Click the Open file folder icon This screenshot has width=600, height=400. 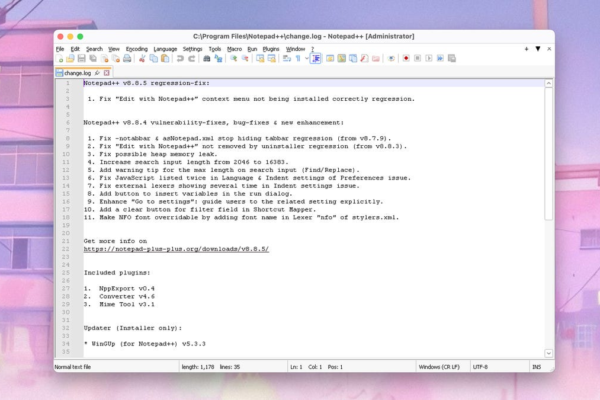click(70, 59)
